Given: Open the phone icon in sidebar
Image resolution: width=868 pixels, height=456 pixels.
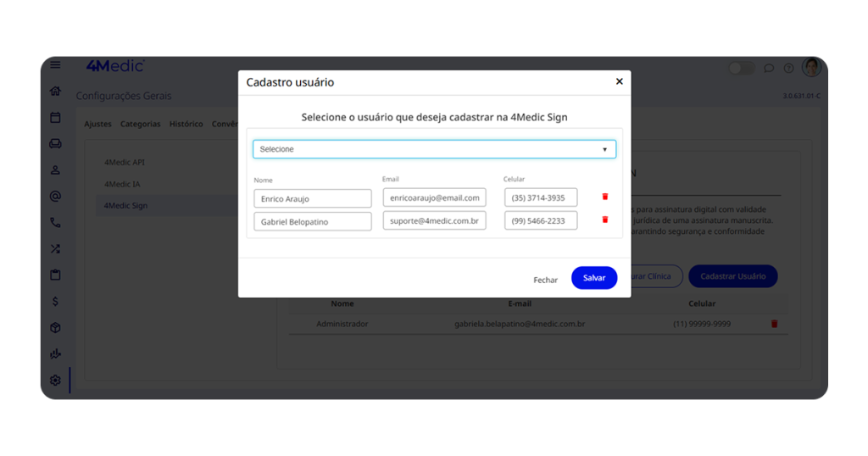Looking at the screenshot, I should pos(55,222).
